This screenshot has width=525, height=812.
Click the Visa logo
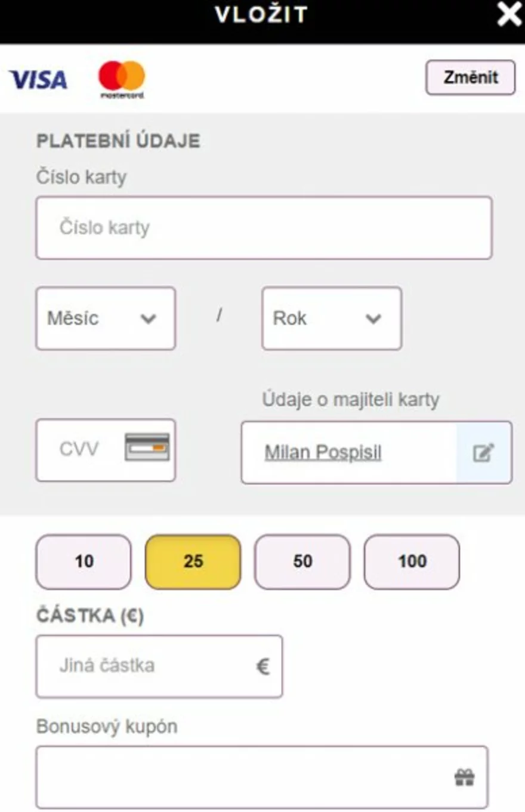(38, 80)
